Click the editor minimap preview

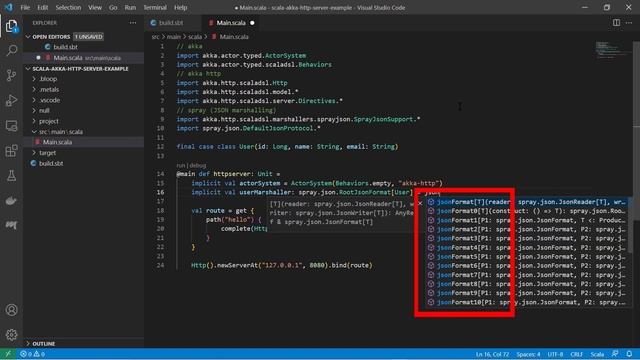pos(613,50)
